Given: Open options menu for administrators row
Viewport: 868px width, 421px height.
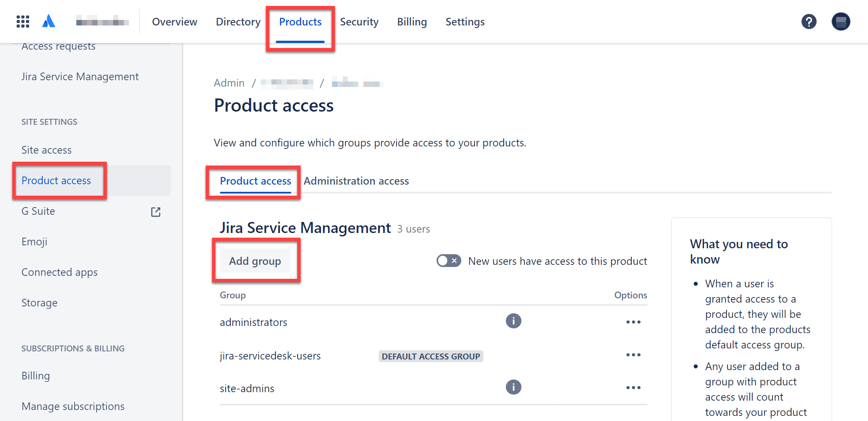Looking at the screenshot, I should 633,322.
